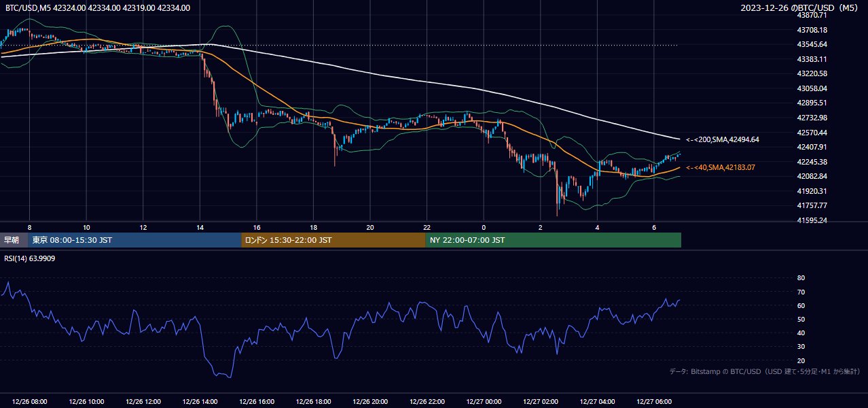Click the BTC/USD,M5 OHLC header text

[98, 8]
